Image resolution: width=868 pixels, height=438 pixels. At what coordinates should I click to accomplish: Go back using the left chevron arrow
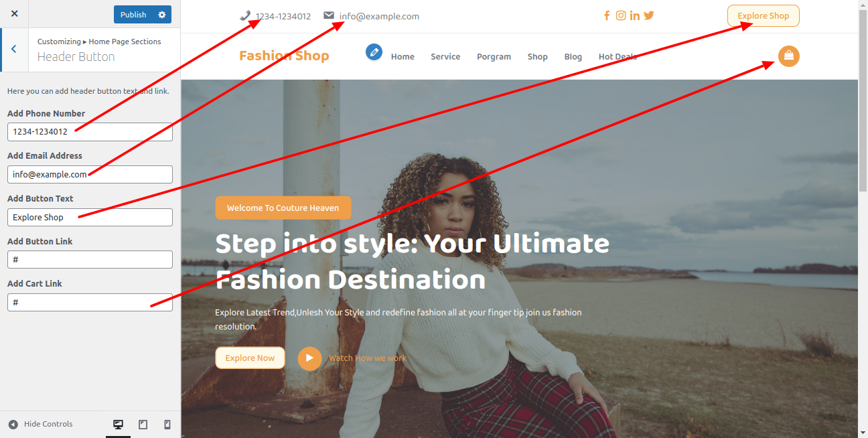click(14, 50)
